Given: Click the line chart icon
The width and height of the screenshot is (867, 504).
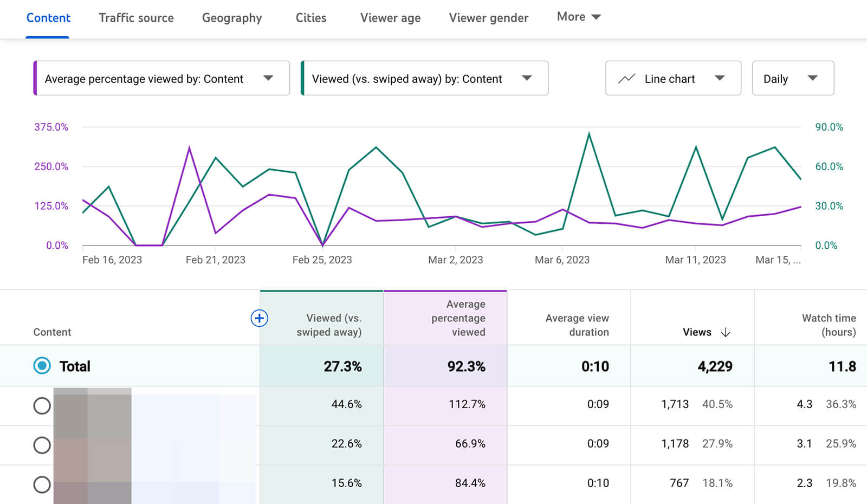Looking at the screenshot, I should (x=626, y=79).
